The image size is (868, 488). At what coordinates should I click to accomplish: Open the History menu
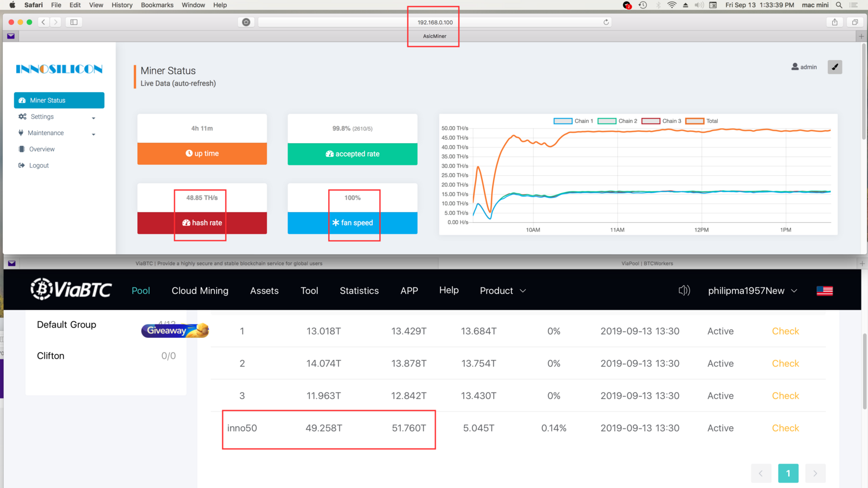click(x=122, y=5)
